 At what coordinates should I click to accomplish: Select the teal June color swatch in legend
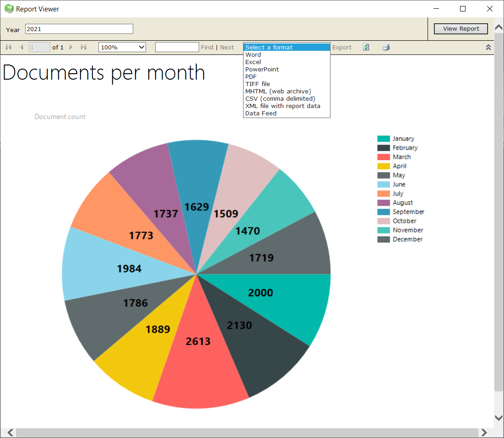point(385,184)
